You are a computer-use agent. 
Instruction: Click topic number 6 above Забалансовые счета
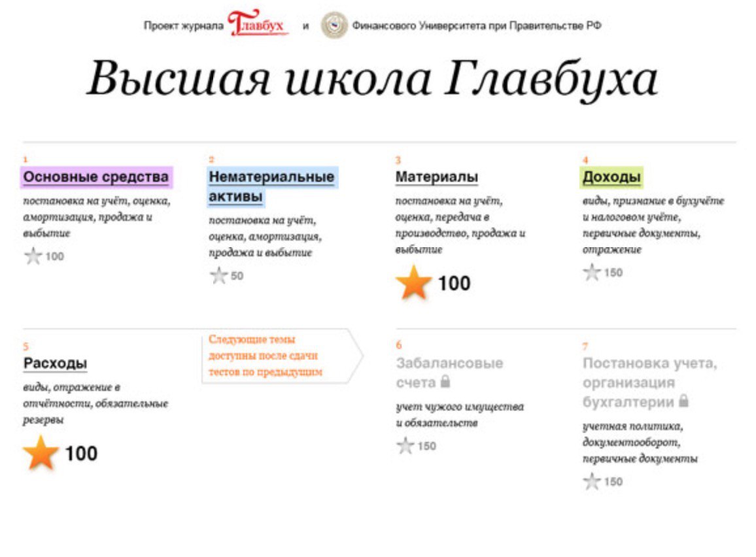pyautogui.click(x=399, y=345)
